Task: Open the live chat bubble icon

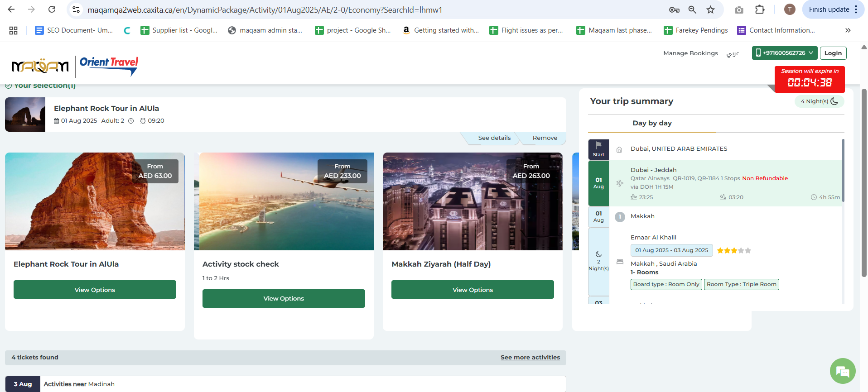Action: click(842, 371)
